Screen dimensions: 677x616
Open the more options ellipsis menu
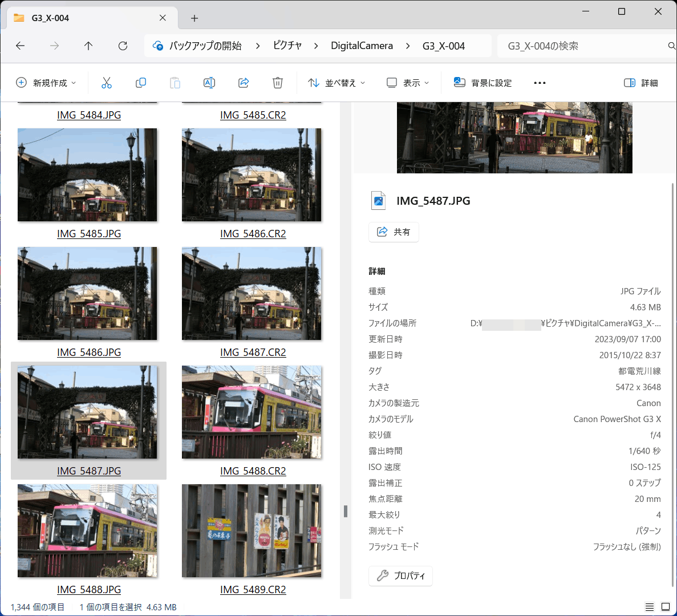point(540,83)
